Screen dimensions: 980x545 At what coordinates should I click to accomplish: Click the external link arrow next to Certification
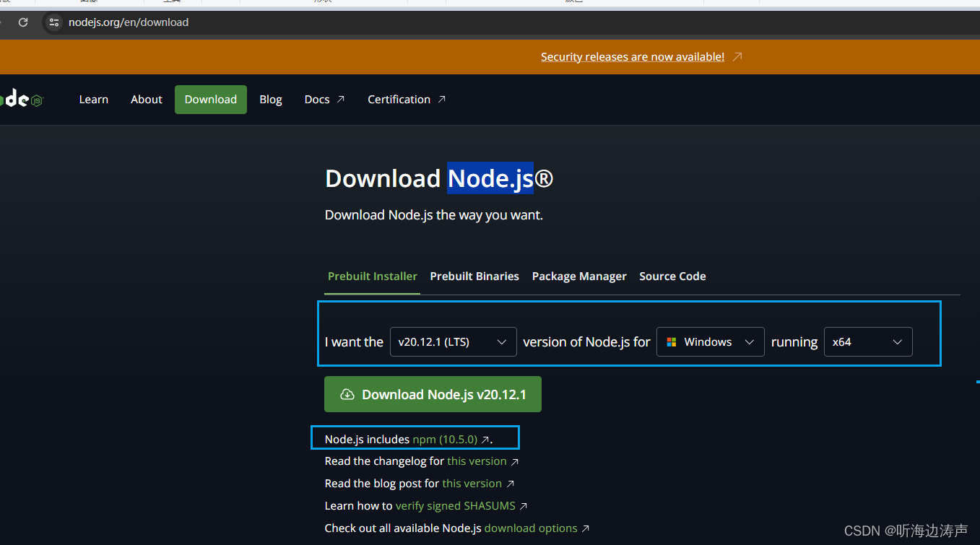(439, 98)
